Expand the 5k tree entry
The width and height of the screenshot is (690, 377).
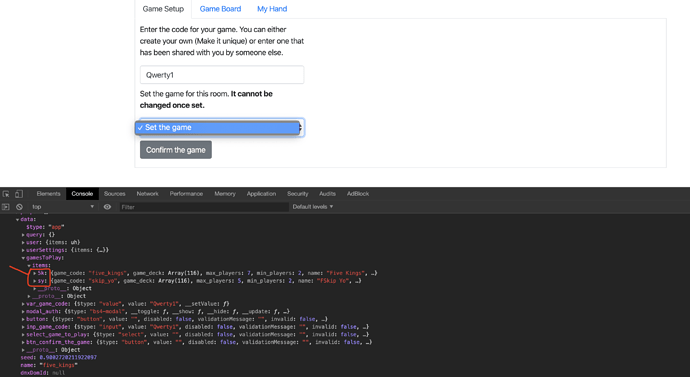[x=35, y=273]
